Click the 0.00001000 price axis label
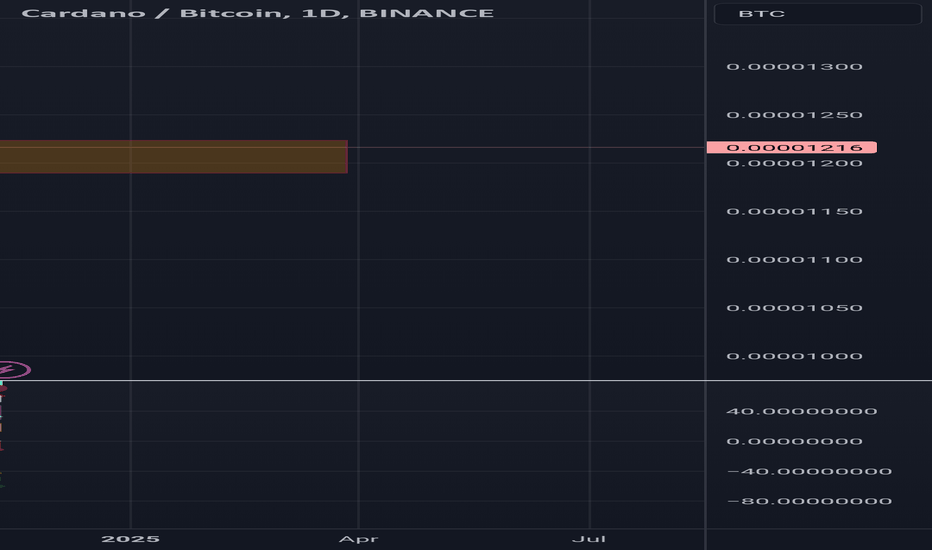Viewport: 932px width, 550px height. click(794, 356)
